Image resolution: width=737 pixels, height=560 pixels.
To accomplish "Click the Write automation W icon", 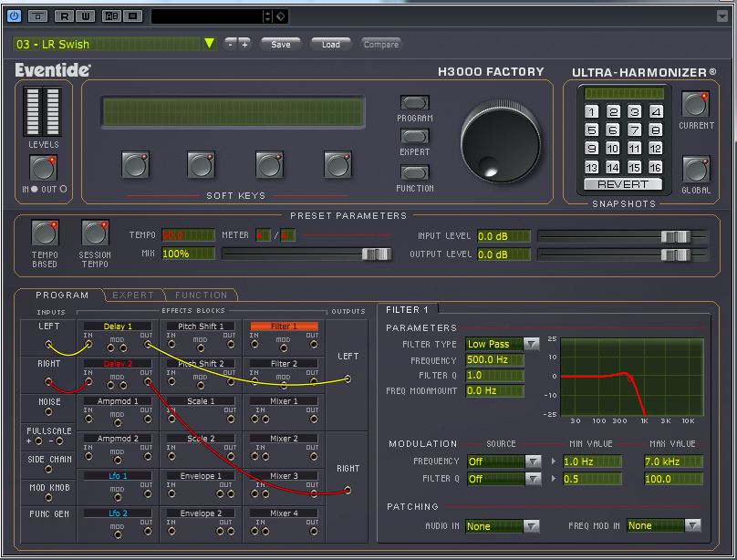I will (x=85, y=16).
